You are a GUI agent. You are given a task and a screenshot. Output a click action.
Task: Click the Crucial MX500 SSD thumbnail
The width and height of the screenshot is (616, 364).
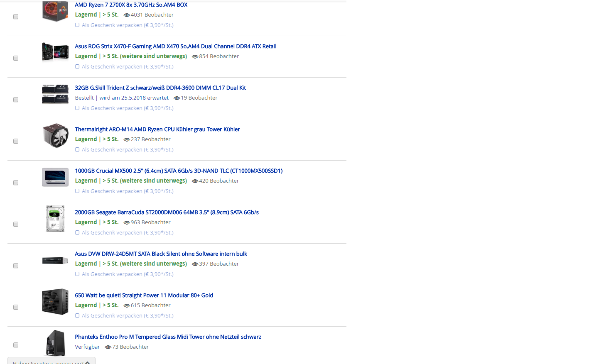point(55,177)
